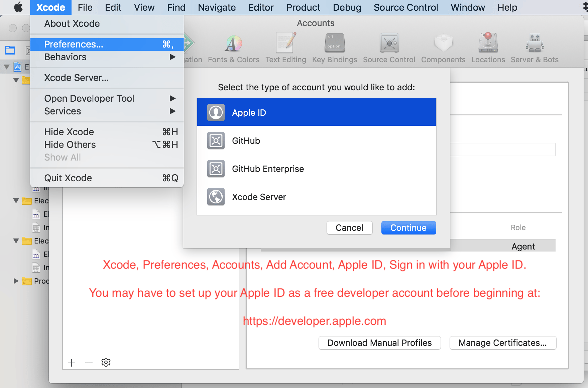Open the accounts gear action menu
The width and height of the screenshot is (588, 388).
[106, 362]
